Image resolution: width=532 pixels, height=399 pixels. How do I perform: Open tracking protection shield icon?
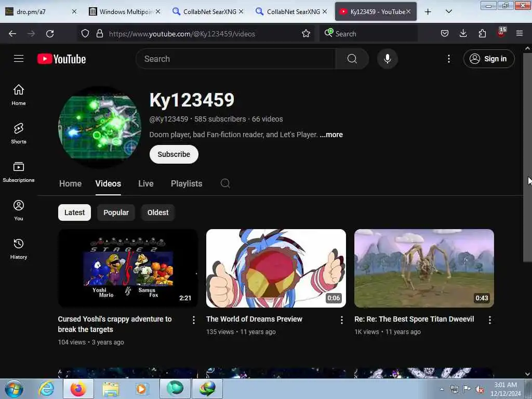coord(85,34)
